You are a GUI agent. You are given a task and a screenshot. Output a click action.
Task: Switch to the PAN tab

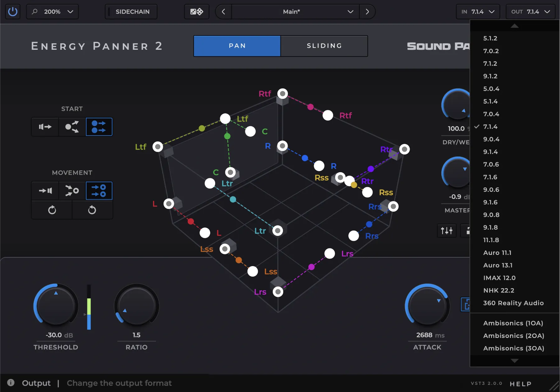click(237, 46)
